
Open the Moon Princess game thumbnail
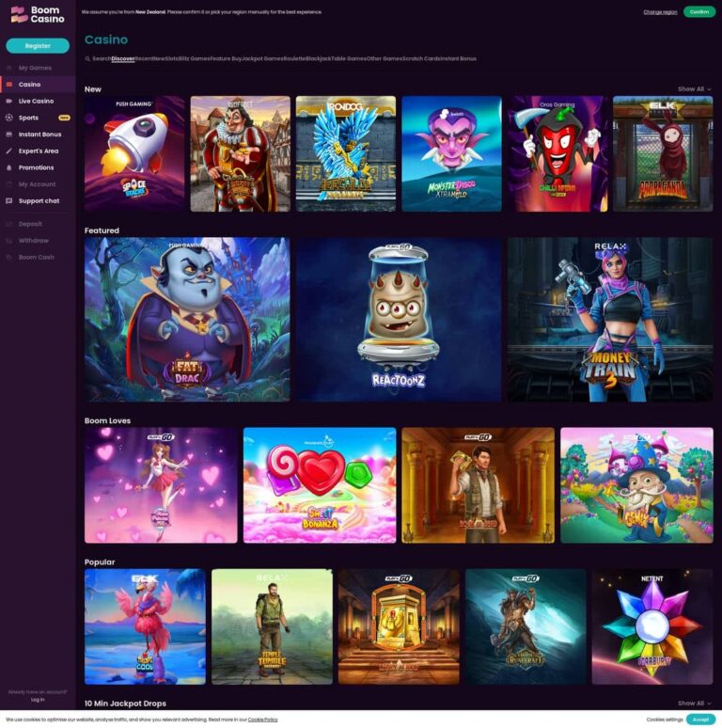[161, 485]
